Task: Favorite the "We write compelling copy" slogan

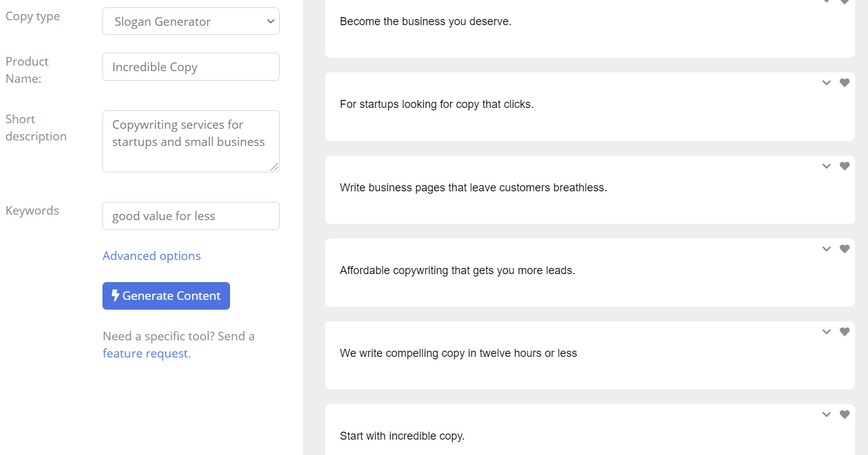Action: (845, 331)
